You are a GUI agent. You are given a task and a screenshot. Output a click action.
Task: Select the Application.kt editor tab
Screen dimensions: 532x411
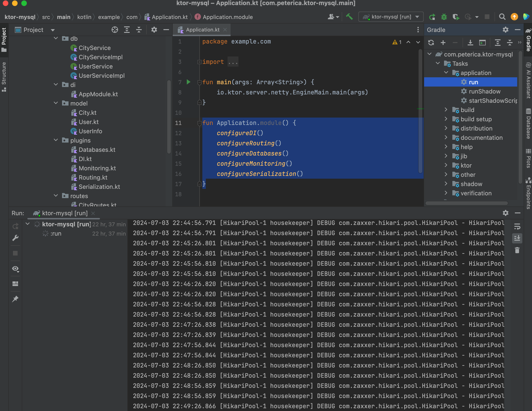[x=202, y=30]
